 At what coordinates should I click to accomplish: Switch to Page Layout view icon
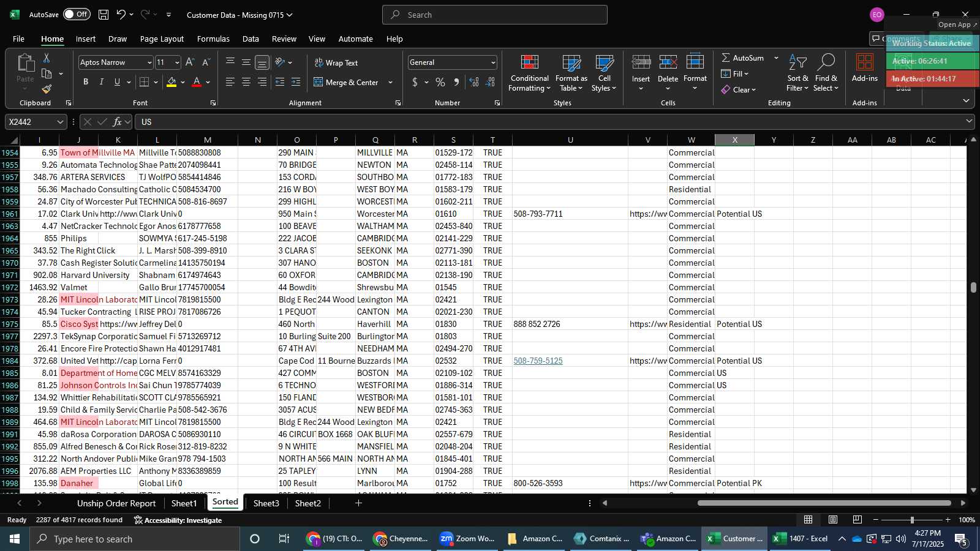pyautogui.click(x=833, y=520)
